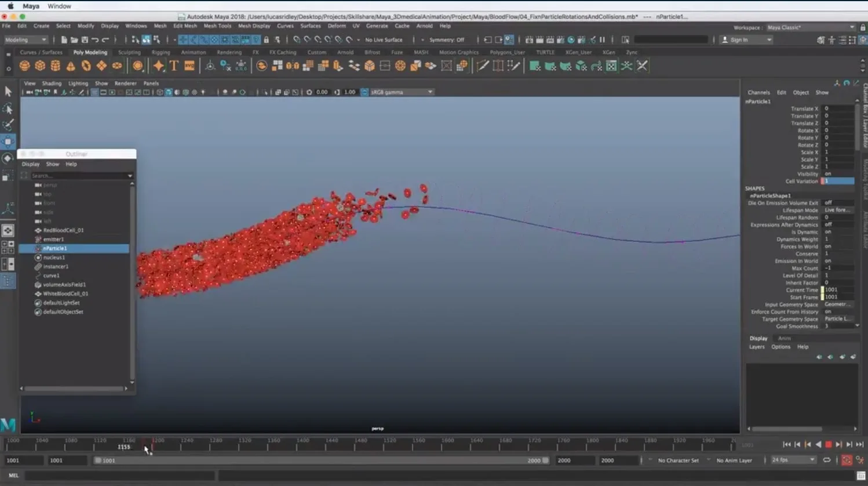
Task: Create a polygon torus from the shelf
Action: point(86,66)
